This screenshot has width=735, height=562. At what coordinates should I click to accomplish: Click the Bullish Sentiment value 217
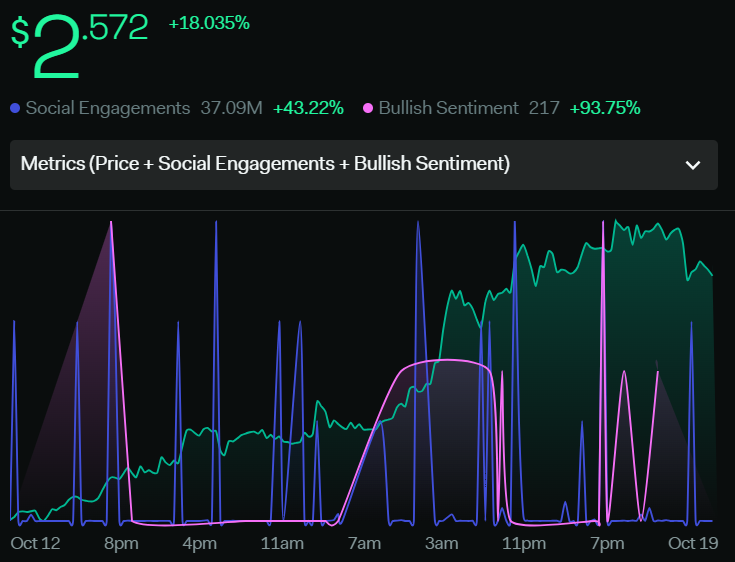[544, 108]
